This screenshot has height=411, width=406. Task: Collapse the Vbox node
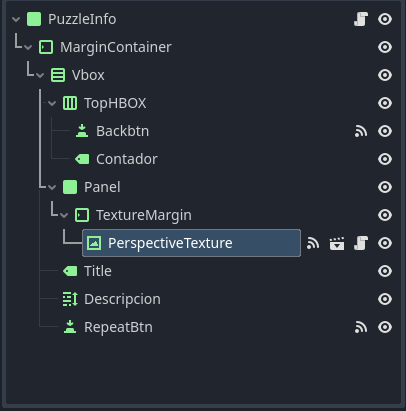click(40, 75)
